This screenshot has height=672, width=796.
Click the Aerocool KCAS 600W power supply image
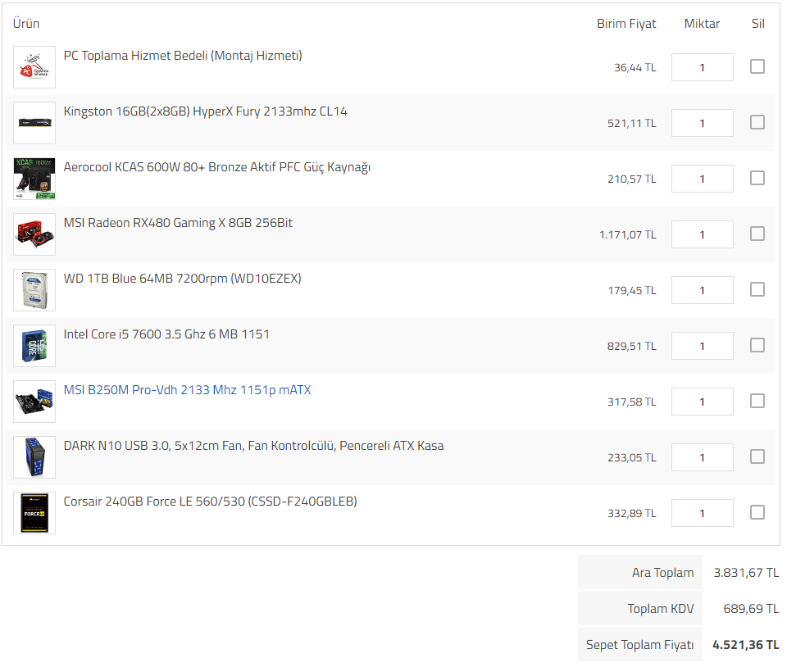coord(34,179)
